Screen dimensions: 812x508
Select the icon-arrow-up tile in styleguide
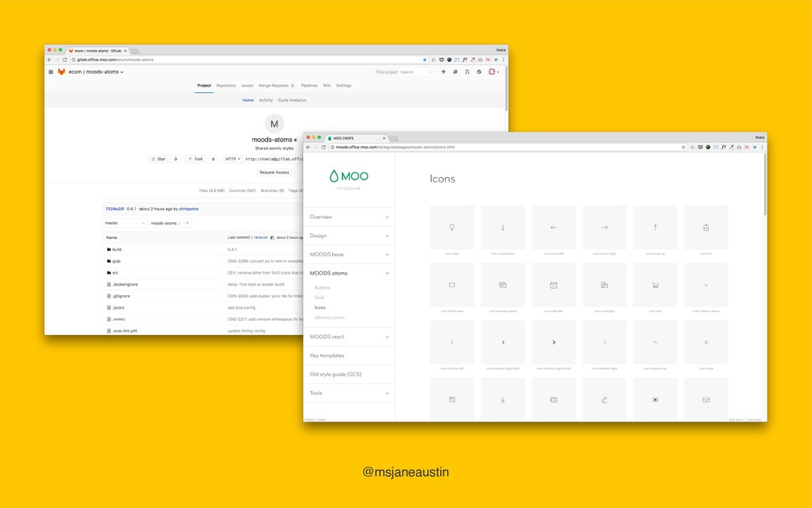tap(655, 227)
